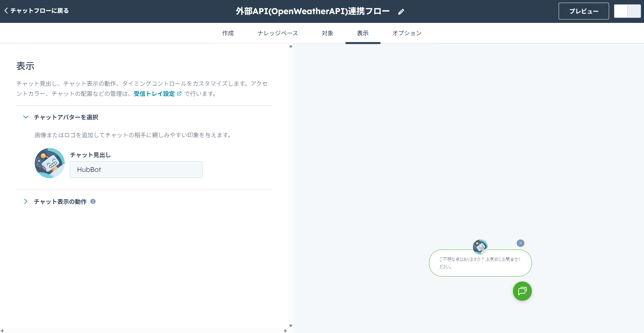Click the pencil icon to rename the chatflow
This screenshot has height=333, width=644.
click(x=401, y=11)
